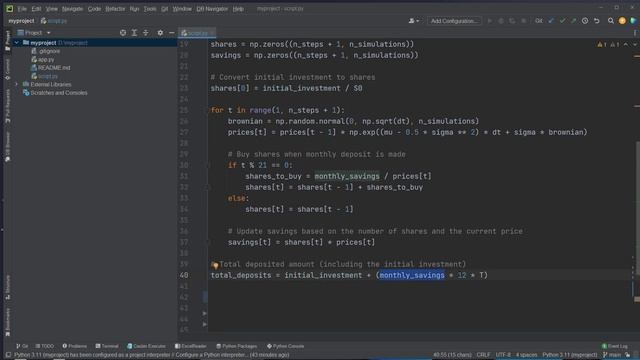Toggle fold marker at line 25 for-loop
The image size is (640, 360).
tap(208, 110)
